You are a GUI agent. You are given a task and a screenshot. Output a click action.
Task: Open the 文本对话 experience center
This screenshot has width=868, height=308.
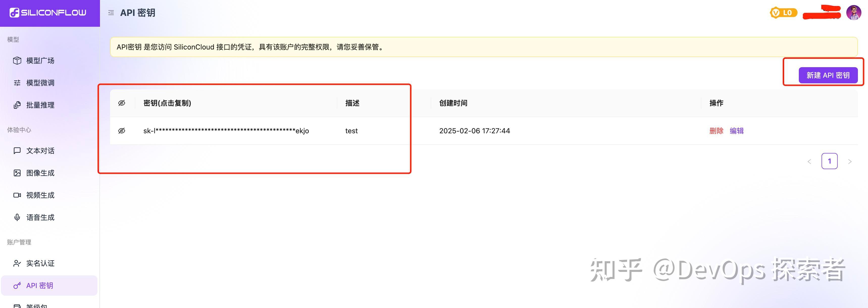40,151
